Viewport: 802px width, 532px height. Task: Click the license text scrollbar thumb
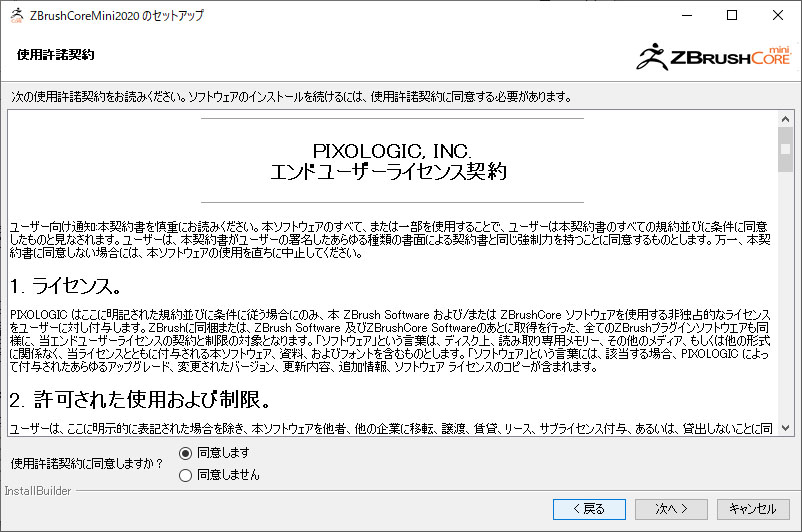point(786,149)
